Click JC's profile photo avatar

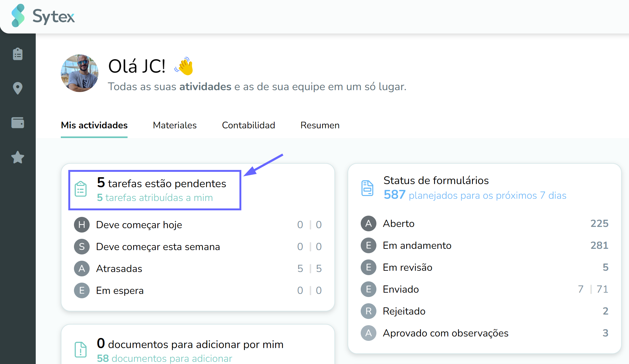pyautogui.click(x=80, y=73)
